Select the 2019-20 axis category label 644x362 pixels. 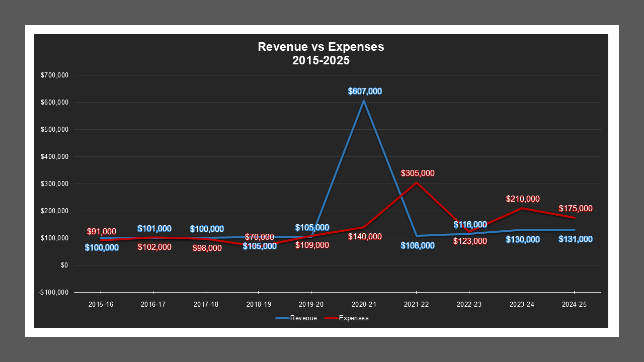click(x=311, y=304)
